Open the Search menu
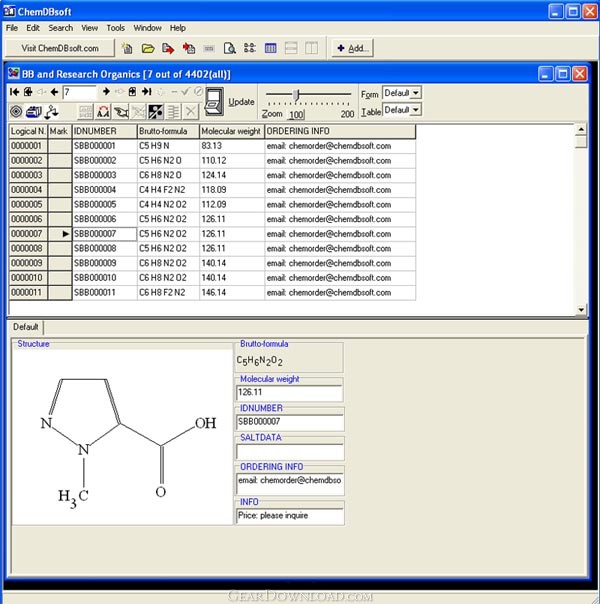 [60, 28]
